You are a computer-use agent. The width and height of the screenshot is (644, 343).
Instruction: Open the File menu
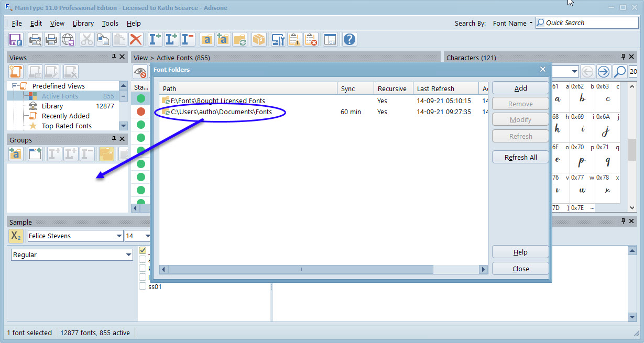tap(17, 23)
